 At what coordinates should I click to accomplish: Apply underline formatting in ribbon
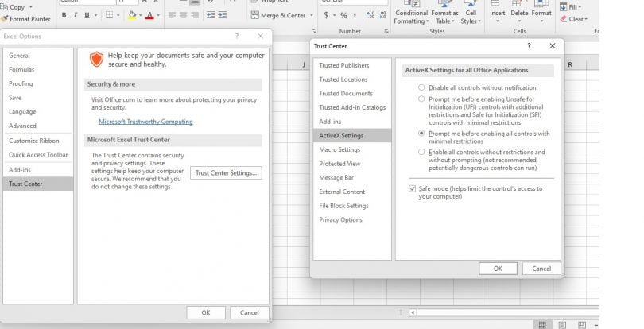pyautogui.click(x=87, y=15)
